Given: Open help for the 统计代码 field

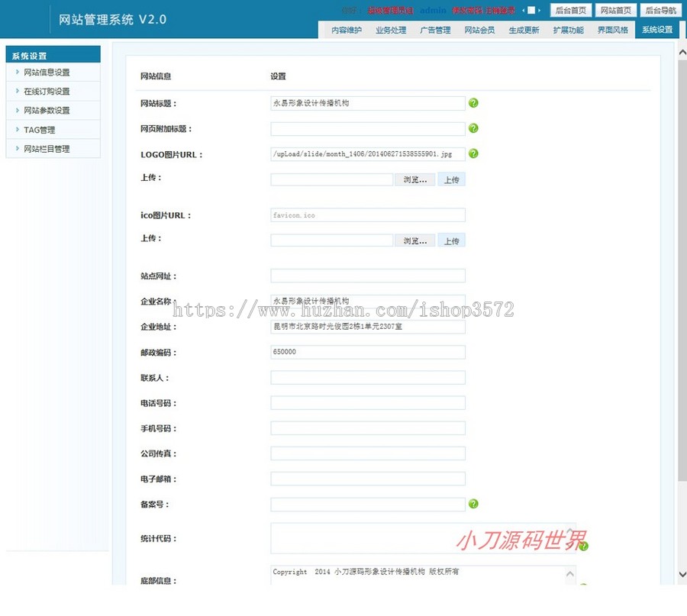Looking at the screenshot, I should coord(583,547).
